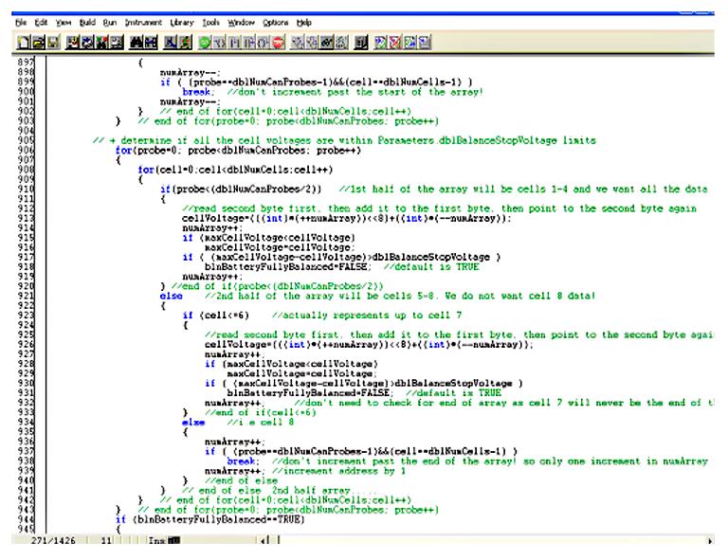Click the 'if(probe<(dblNumCanProbes/2))' statement
728x560 pixels.
click(x=241, y=189)
